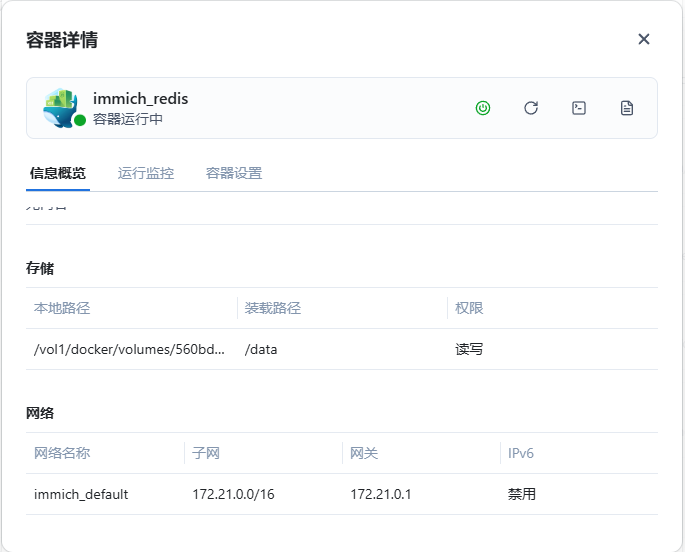Screen dimensions: 685x552
Task: Click the 本地路径 column header
Action: tap(62, 308)
